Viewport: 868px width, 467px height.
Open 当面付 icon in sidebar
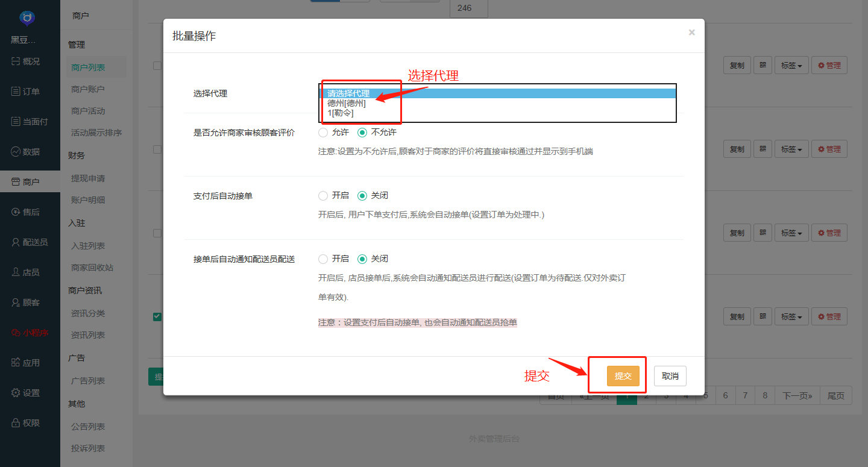16,121
